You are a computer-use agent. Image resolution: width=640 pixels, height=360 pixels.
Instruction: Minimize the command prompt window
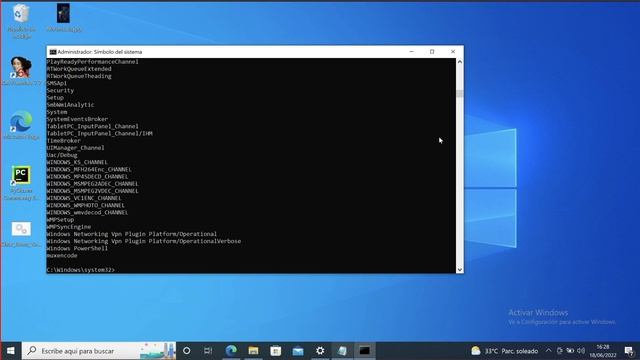(411, 52)
